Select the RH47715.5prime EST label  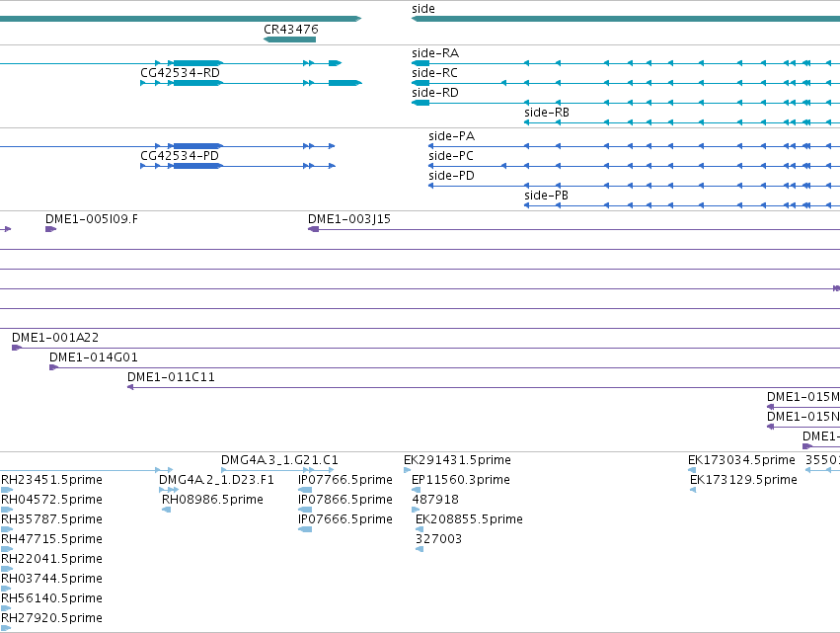coord(51,540)
